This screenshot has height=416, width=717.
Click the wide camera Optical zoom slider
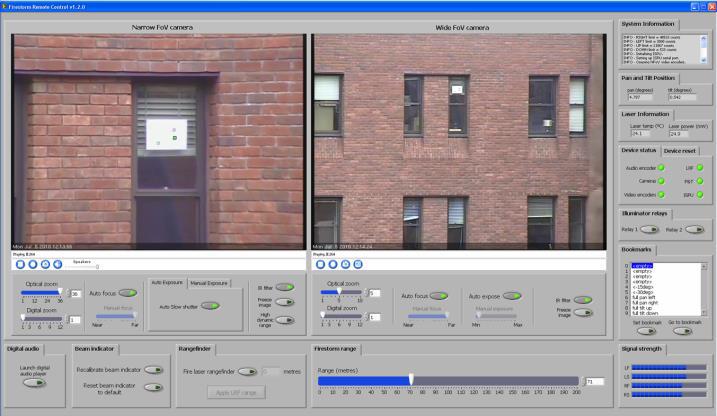pyautogui.click(x=341, y=292)
